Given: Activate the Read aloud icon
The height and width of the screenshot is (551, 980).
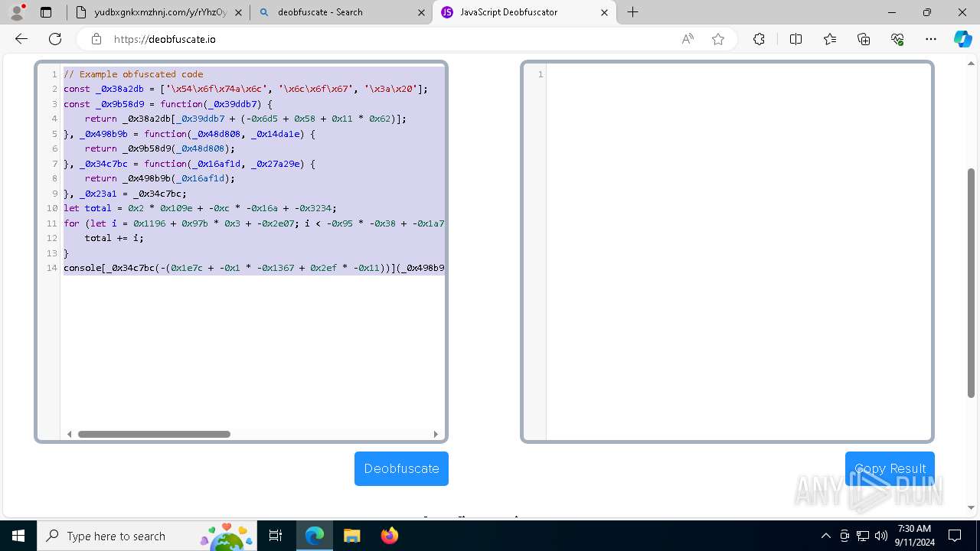Looking at the screenshot, I should pyautogui.click(x=688, y=39).
